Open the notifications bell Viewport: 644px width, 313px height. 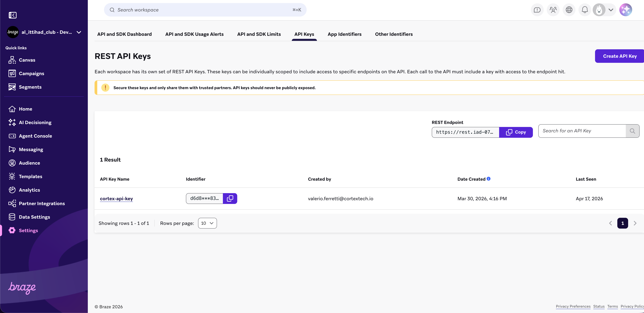pos(585,10)
